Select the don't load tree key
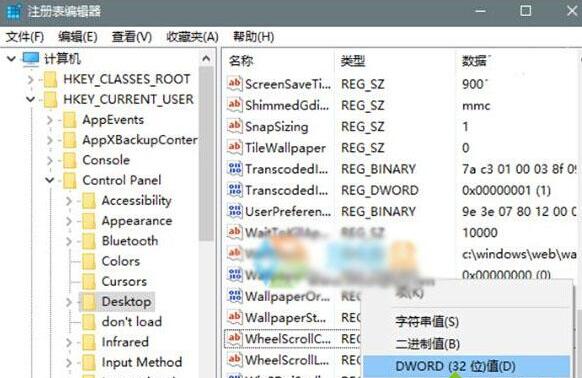 pos(132,322)
